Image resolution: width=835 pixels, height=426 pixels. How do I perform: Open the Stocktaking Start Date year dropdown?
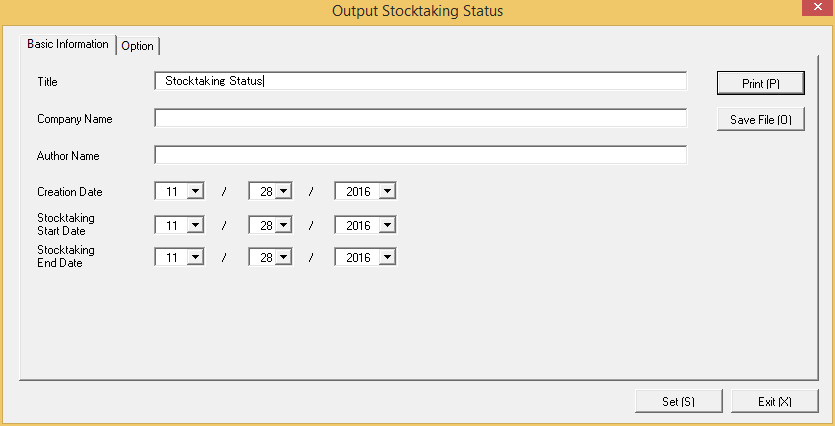(387, 225)
